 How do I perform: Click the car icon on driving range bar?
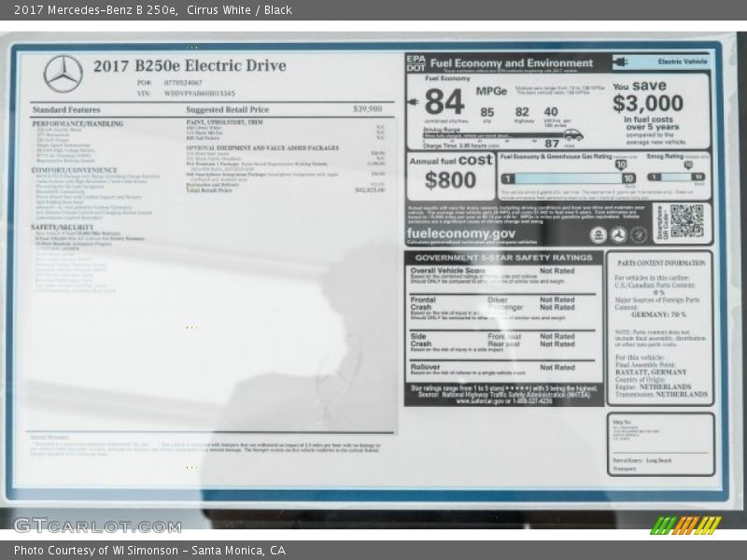coord(573,134)
